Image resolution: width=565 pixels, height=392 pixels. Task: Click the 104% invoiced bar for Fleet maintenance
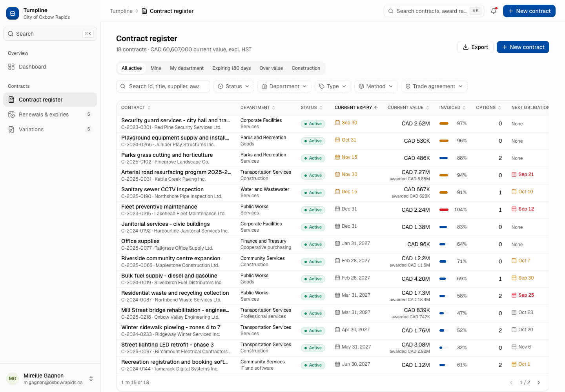pos(444,210)
